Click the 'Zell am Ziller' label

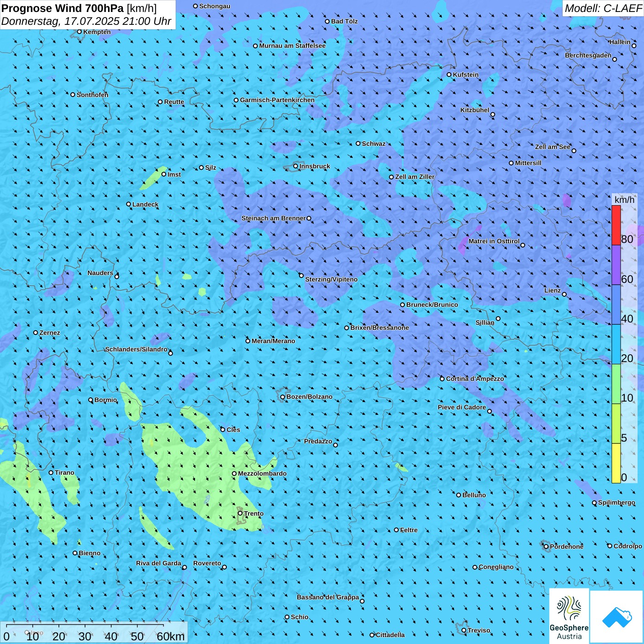415,177
